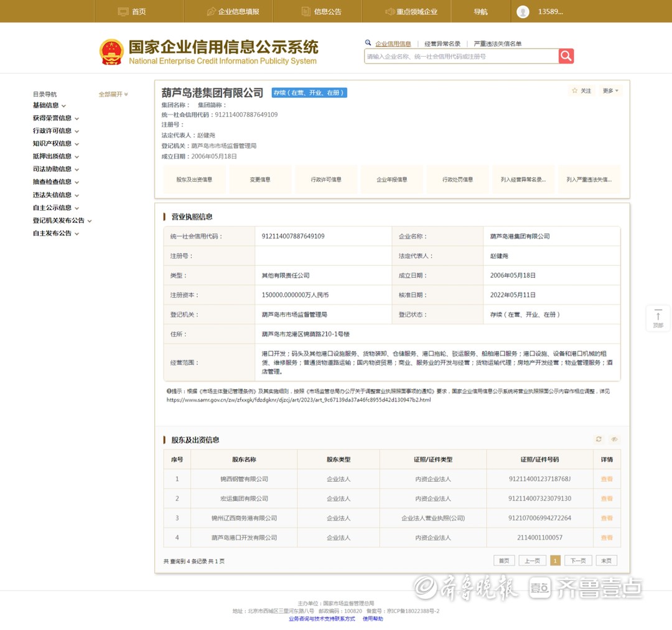Select the 严重违法失信名单 search tab
Image resolution: width=672 pixels, height=630 pixels.
pos(498,44)
